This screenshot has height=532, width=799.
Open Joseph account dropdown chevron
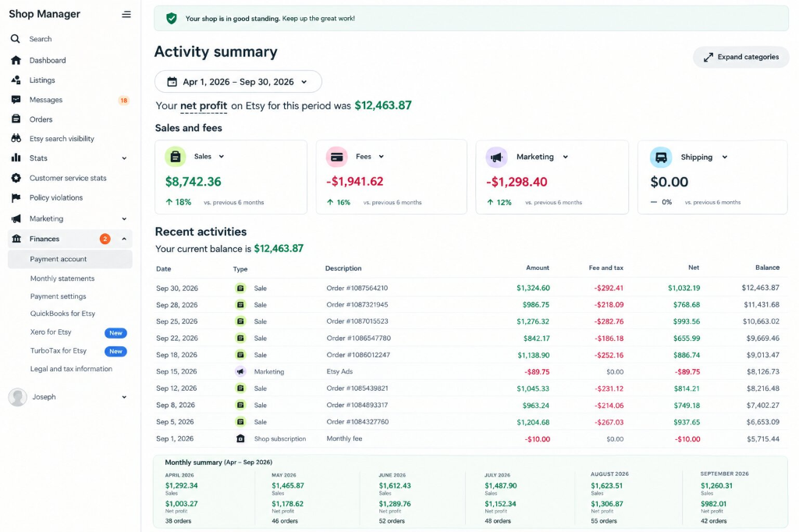click(x=124, y=397)
